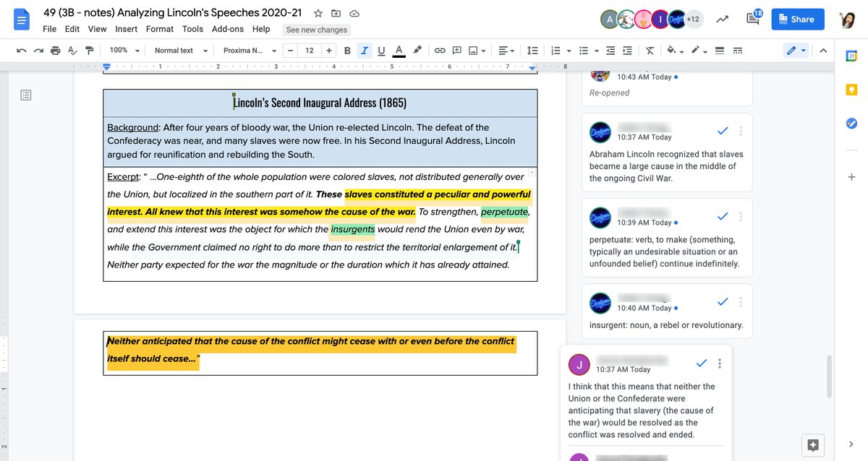The image size is (868, 461).
Task: Click the Share button
Action: point(798,20)
